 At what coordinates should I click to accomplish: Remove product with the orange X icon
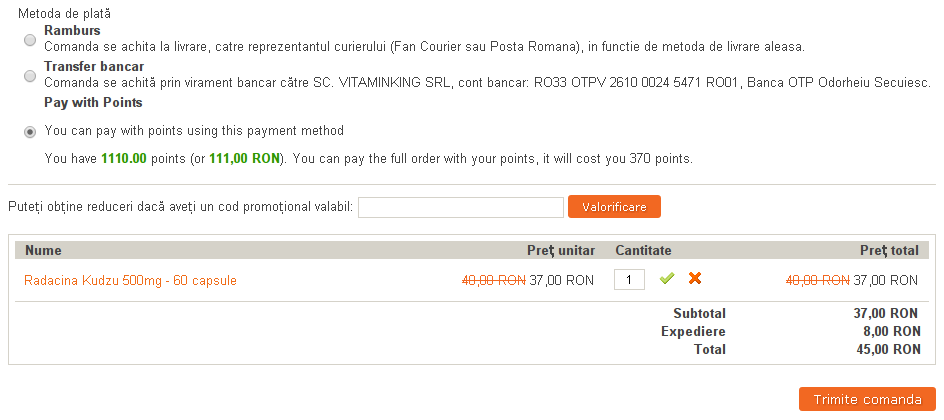(695, 279)
